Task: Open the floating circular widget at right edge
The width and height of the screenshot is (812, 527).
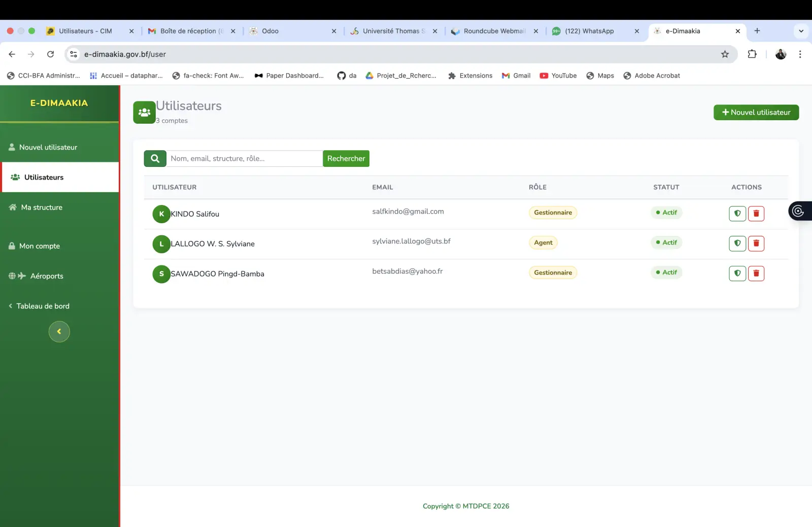Action: pyautogui.click(x=799, y=211)
